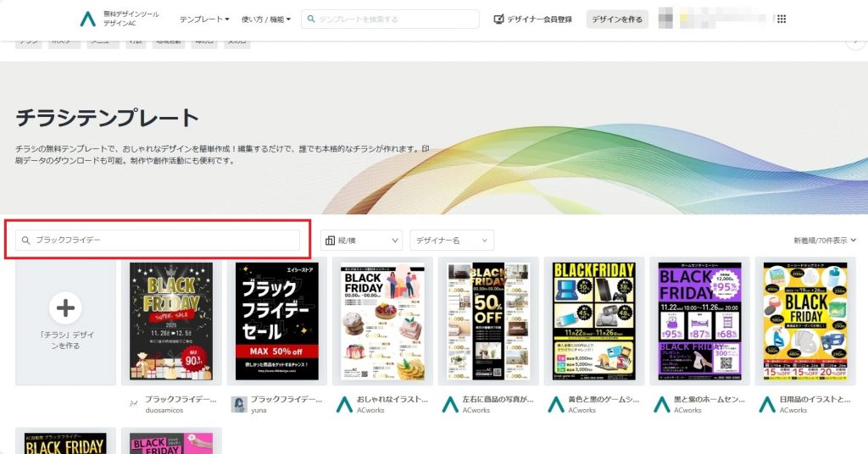Viewport: 868px width, 454px height.
Task: Open the ブラックフライデーセール black red flyer thumbnail
Action: (277, 322)
